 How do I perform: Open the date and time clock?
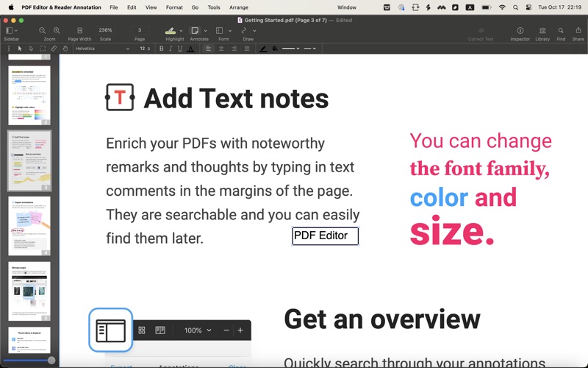click(559, 7)
